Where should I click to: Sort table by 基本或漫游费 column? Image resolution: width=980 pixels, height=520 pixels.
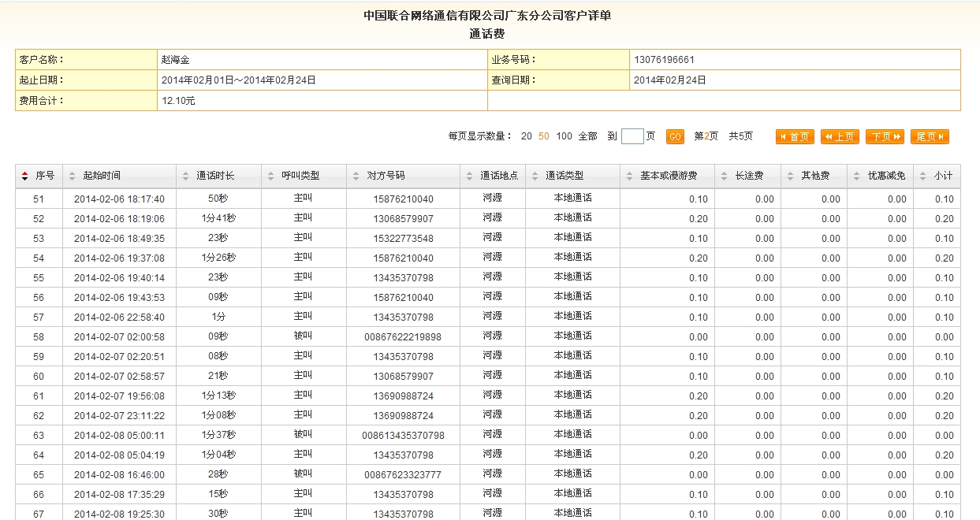[668, 176]
